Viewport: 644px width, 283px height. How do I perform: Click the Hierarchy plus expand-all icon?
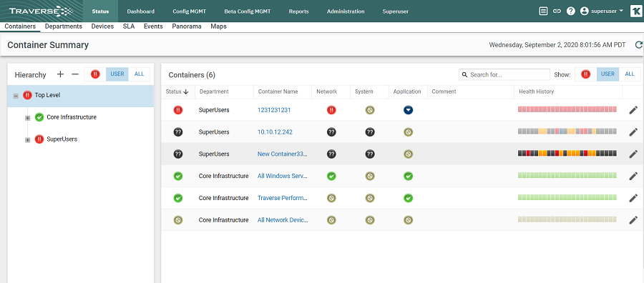(x=60, y=74)
